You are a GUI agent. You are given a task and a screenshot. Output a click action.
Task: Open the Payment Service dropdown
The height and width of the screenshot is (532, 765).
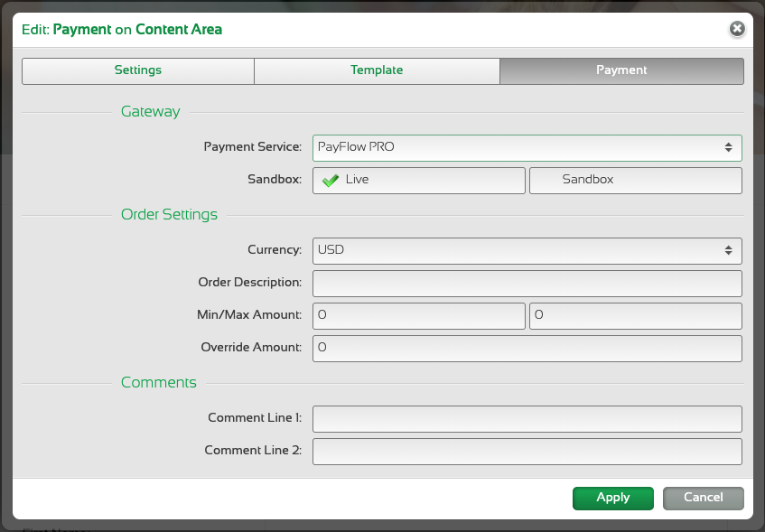[527, 148]
